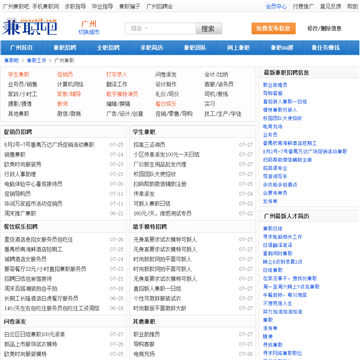The width and height of the screenshot is (360, 360).
Task: Open the 求职简历 navigation tab
Action: [x=152, y=48]
